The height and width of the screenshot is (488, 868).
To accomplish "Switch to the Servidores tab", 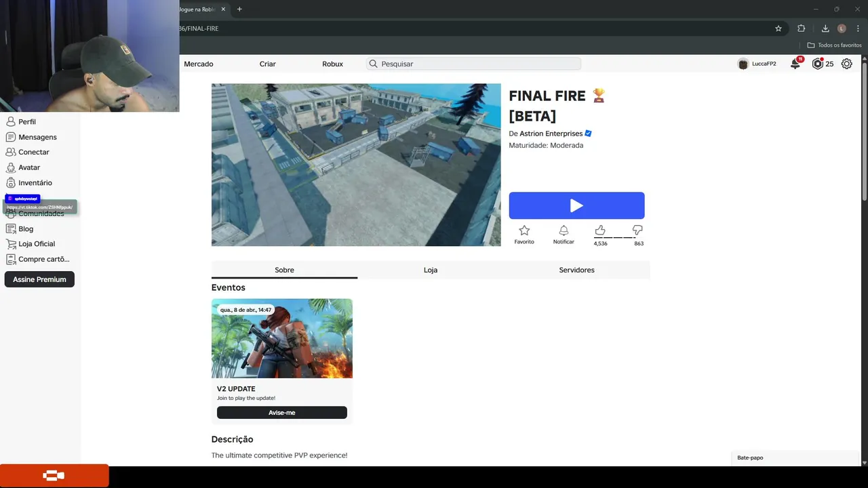I will point(576,270).
